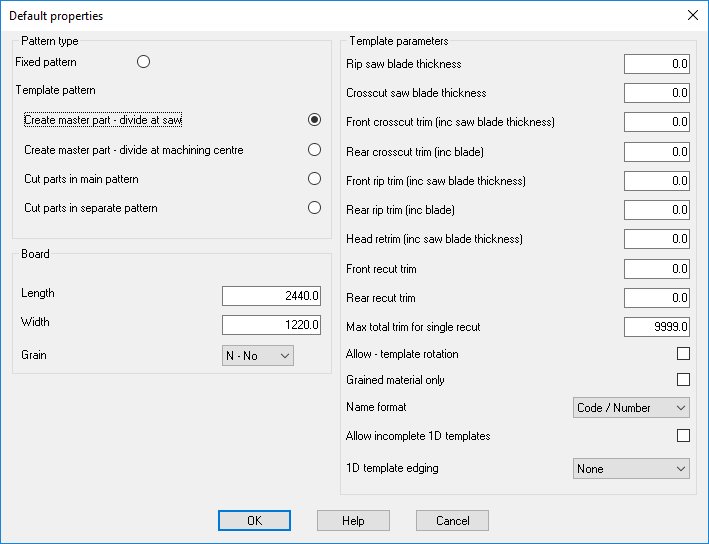Enable Allow - template rotation checkbox
This screenshot has height=544, width=709.
683,354
